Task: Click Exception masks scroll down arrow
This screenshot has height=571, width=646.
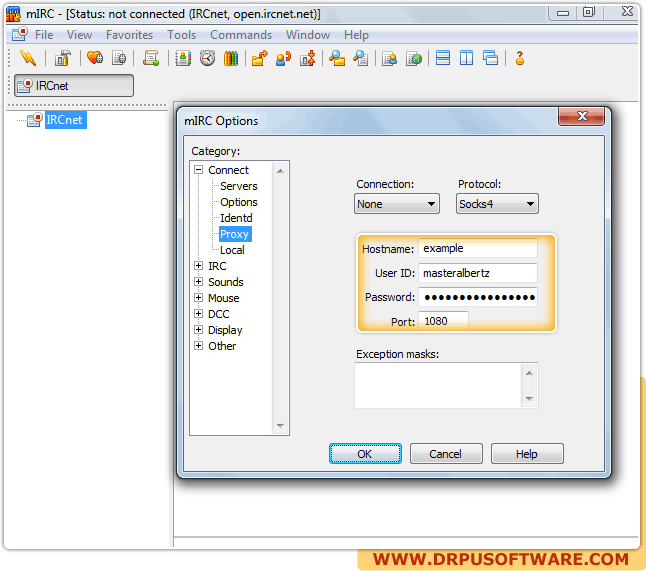Action: pos(529,398)
